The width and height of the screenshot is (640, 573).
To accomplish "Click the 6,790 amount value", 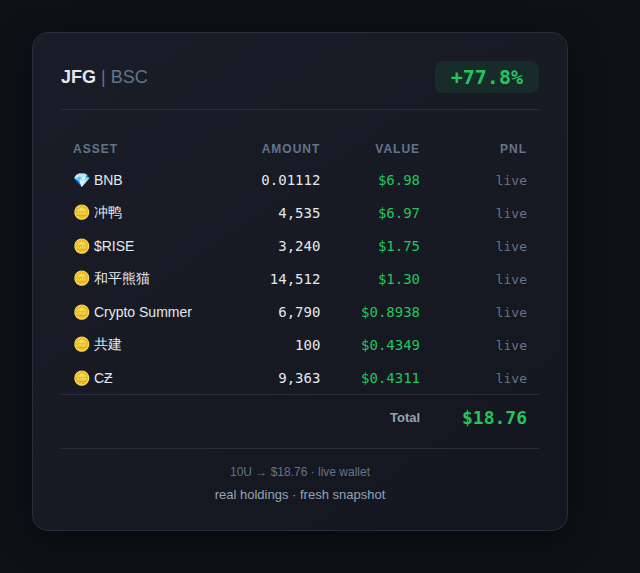I will (299, 312).
